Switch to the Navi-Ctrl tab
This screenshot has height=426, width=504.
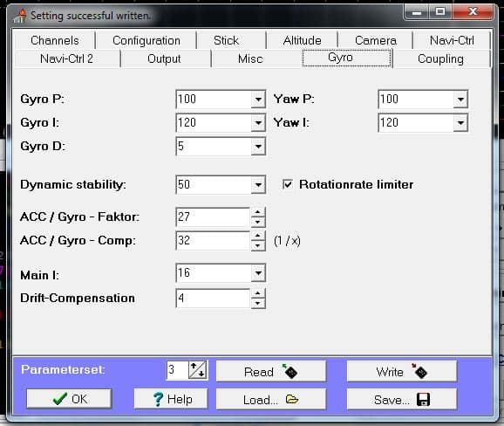tap(452, 40)
